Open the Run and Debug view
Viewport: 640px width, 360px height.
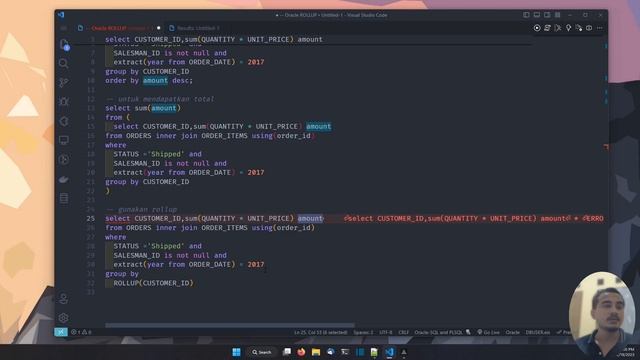coord(64,102)
